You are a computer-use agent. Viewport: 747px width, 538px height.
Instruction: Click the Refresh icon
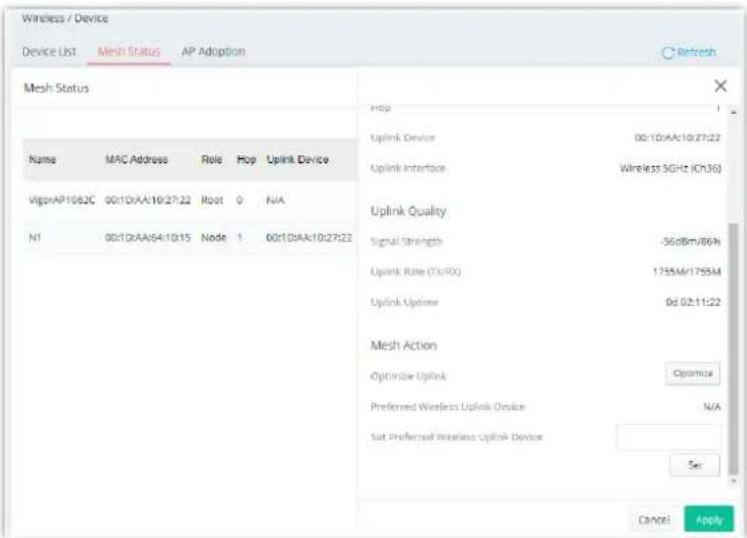point(668,52)
